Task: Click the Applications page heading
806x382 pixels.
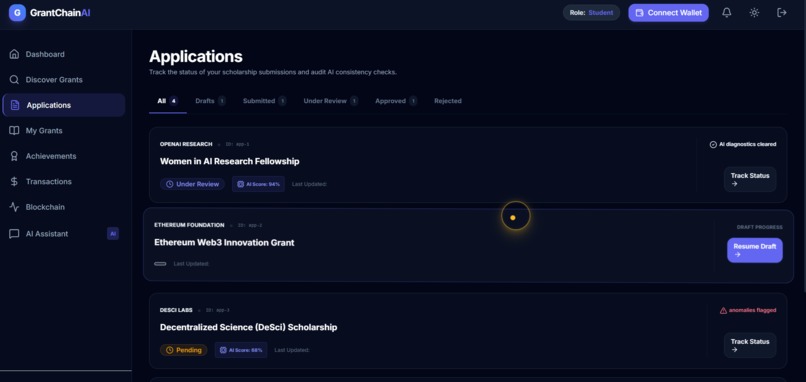Action: click(196, 57)
